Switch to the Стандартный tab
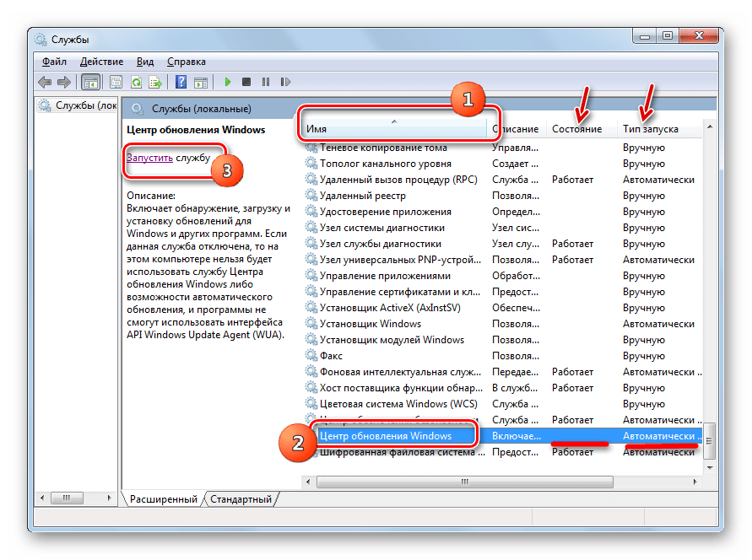The height and width of the screenshot is (560, 752). [241, 499]
